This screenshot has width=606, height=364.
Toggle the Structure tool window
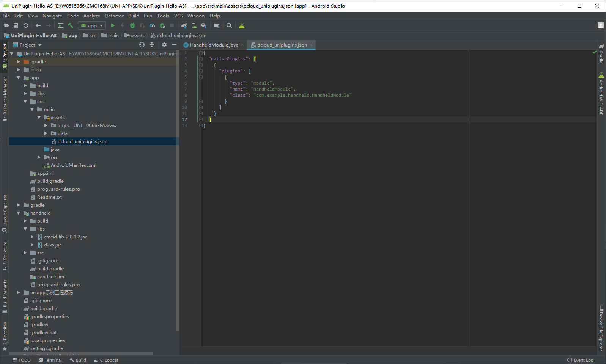pos(5,256)
